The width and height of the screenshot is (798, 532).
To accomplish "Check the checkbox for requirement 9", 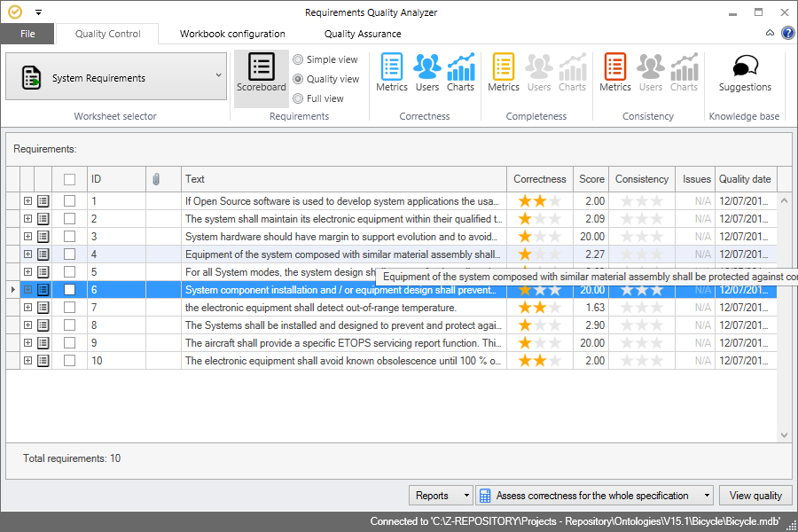I will 70,343.
